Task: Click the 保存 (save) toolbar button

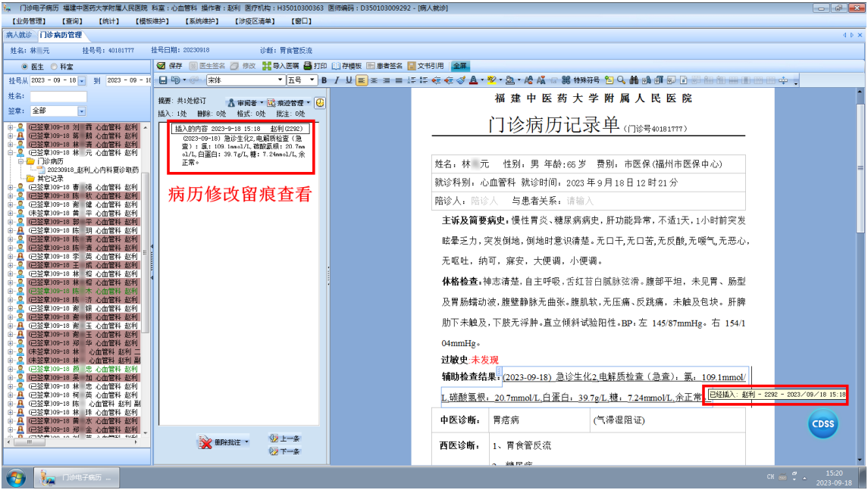Action: point(169,66)
